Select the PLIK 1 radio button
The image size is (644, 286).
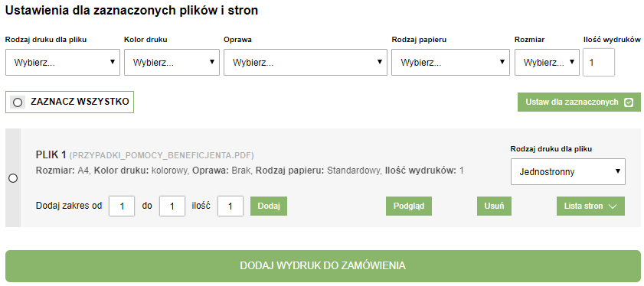tap(13, 178)
